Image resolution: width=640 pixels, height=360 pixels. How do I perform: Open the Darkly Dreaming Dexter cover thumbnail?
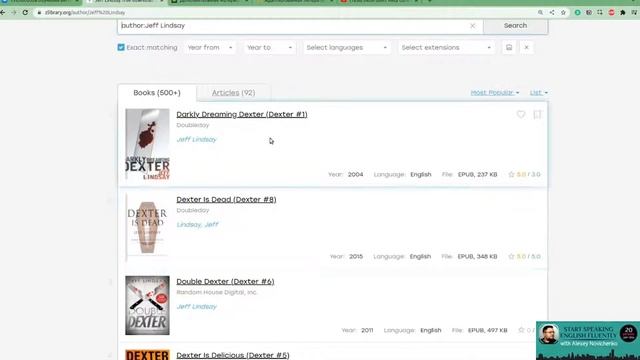click(147, 144)
